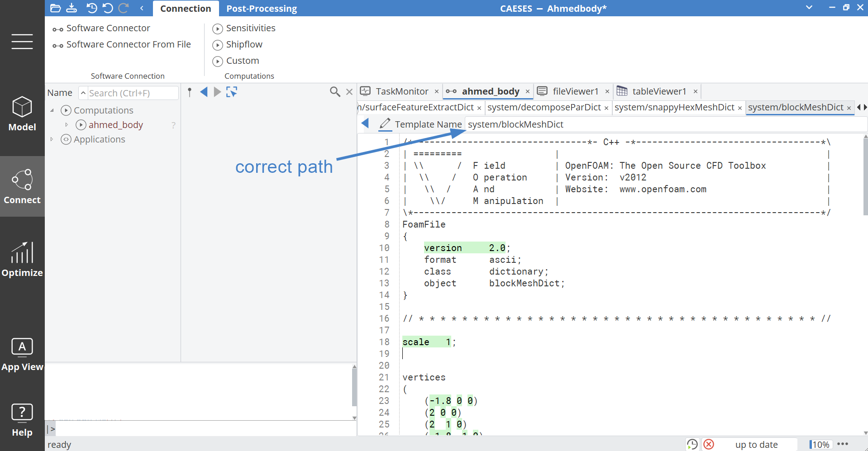868x451 pixels.
Task: Go to the Optimize workspace
Action: [22, 259]
